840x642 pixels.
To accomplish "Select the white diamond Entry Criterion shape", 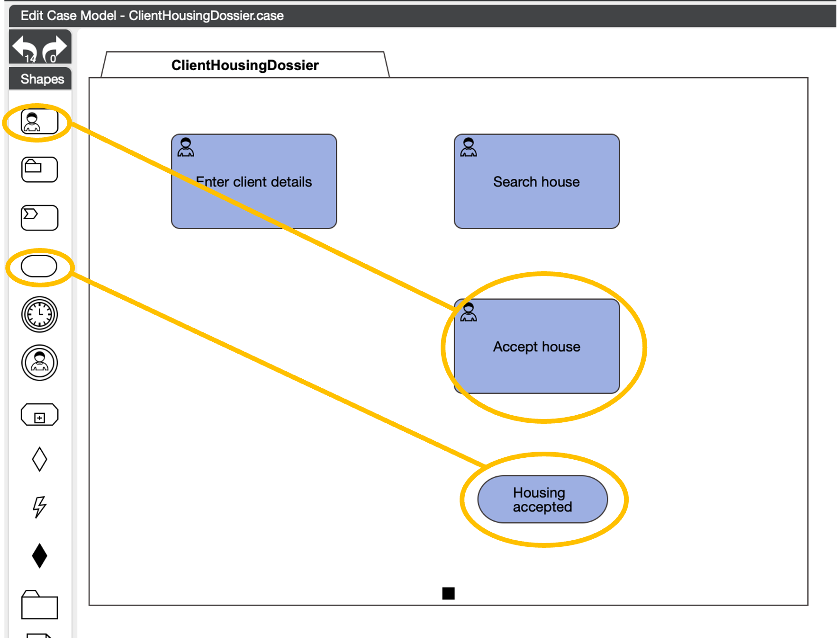I will [39, 459].
